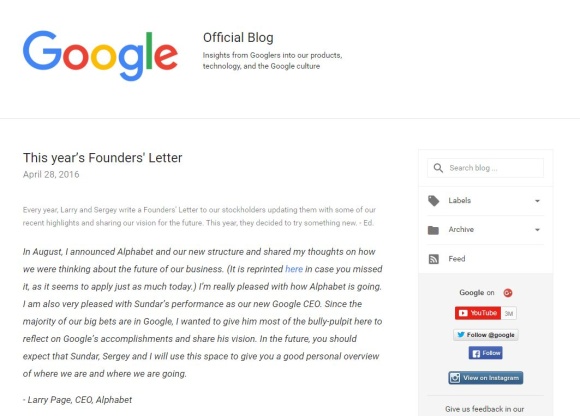Expand the Labels dropdown arrow
The height and width of the screenshot is (416, 580).
[537, 201]
